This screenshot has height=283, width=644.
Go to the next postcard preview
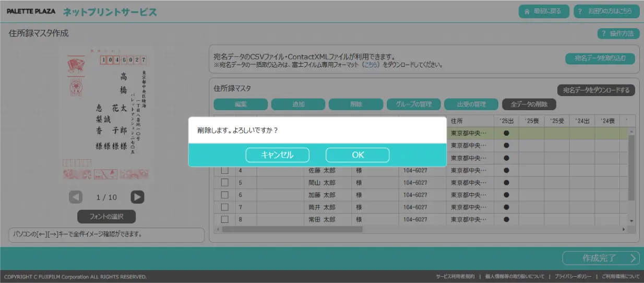[x=137, y=197]
